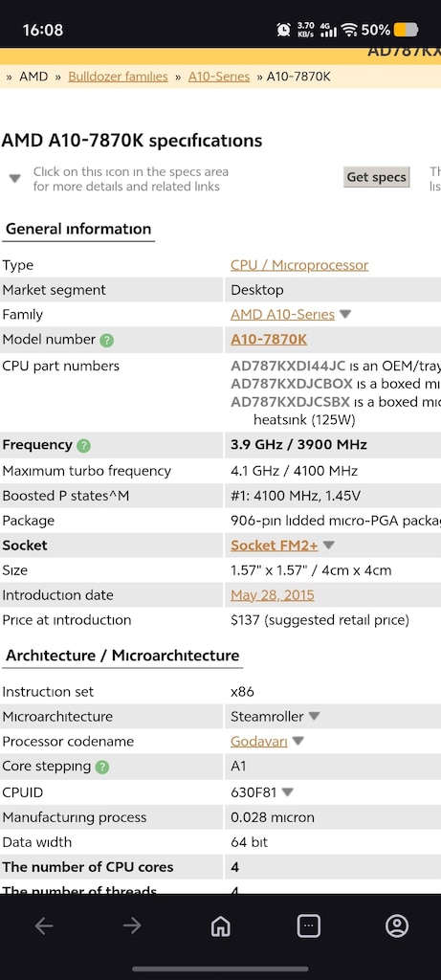This screenshot has width=441, height=980.
Task: Go back using the browser back arrow
Action: tap(44, 925)
